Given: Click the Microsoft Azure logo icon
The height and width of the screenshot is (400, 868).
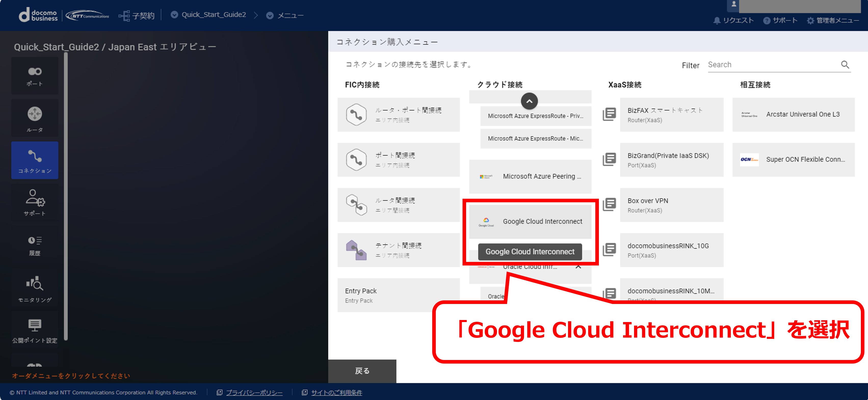Looking at the screenshot, I should coord(486,177).
